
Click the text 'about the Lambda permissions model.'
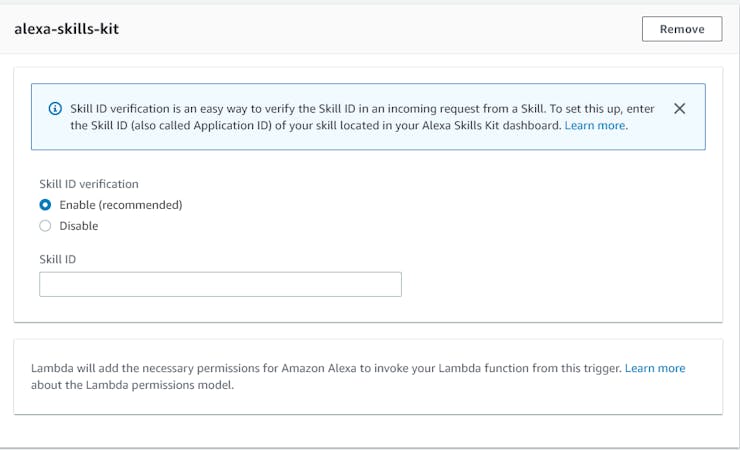click(133, 385)
